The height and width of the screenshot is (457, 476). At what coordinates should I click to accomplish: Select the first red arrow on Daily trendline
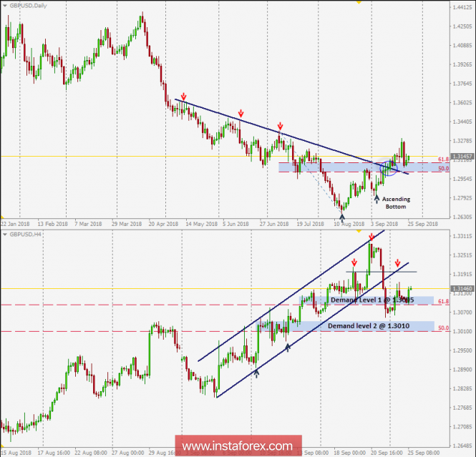pos(184,96)
